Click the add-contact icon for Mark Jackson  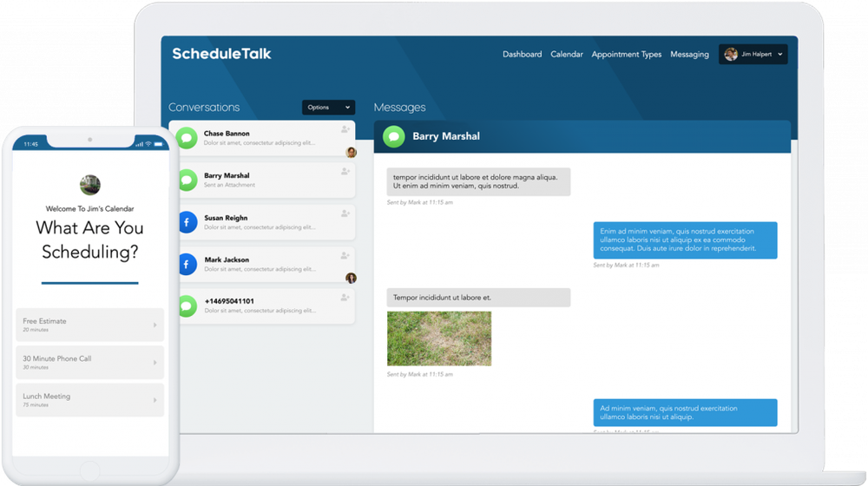pyautogui.click(x=345, y=255)
